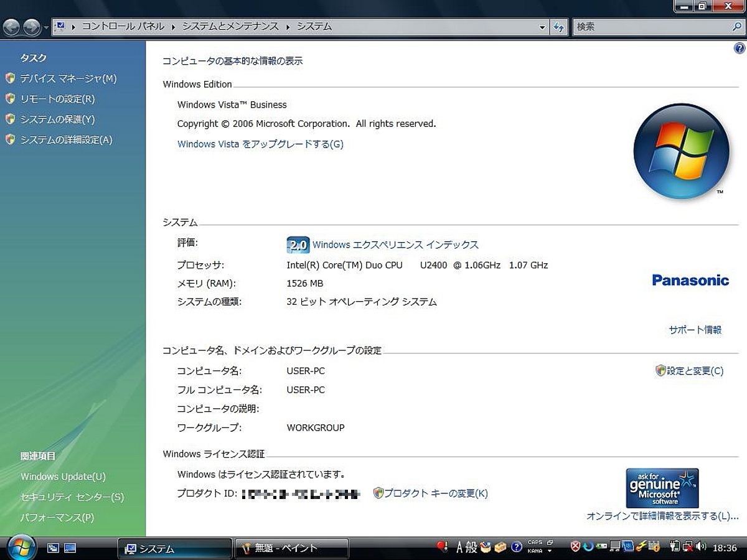Open リモートの設定(R) task link

57,99
